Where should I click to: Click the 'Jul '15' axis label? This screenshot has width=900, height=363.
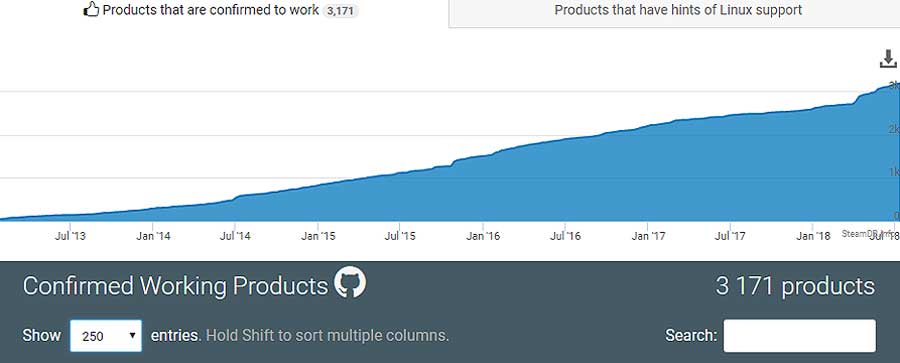pyautogui.click(x=400, y=236)
